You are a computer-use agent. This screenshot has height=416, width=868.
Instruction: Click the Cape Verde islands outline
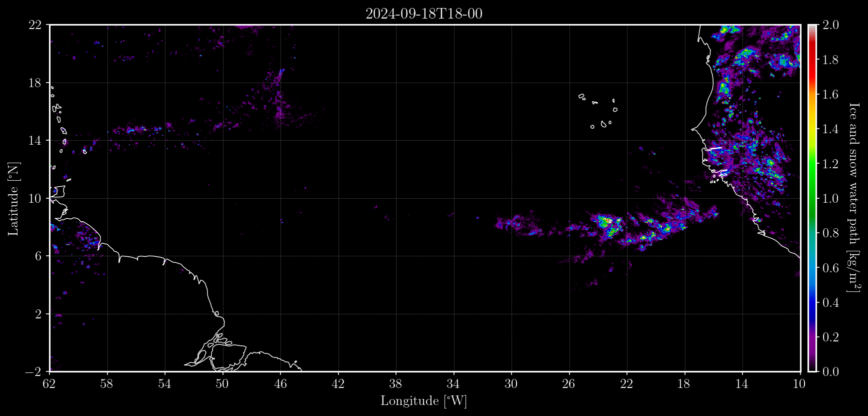(x=598, y=111)
